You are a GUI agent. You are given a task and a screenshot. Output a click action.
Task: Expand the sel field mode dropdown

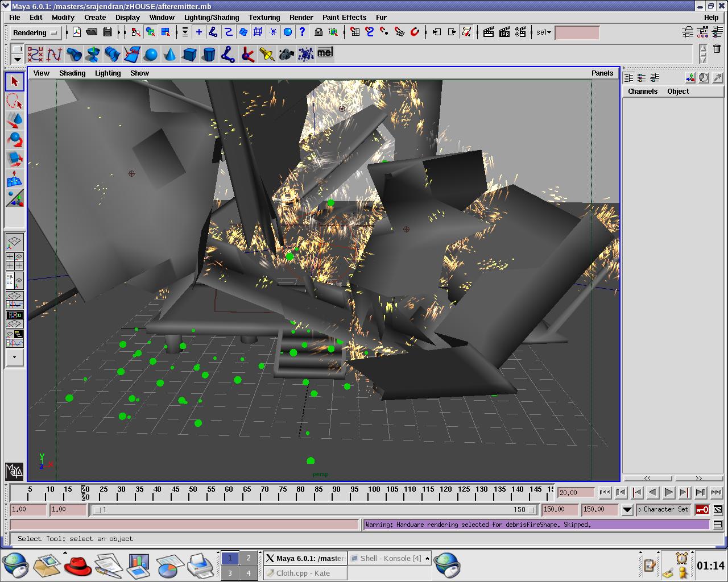544,32
